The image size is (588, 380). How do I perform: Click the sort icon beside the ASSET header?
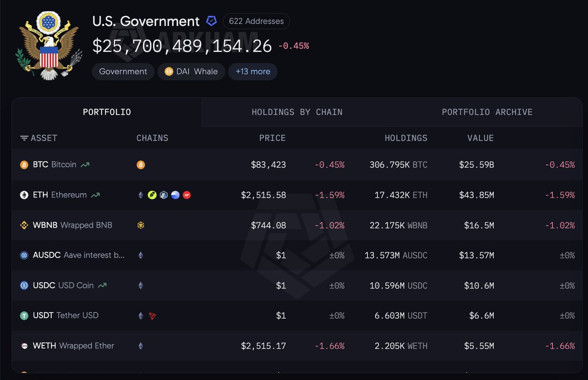point(24,138)
